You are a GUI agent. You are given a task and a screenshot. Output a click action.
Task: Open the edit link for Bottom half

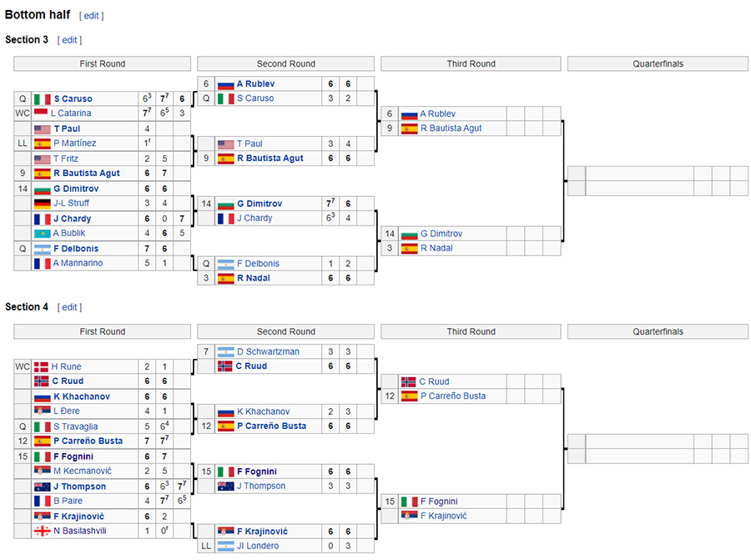tap(92, 16)
